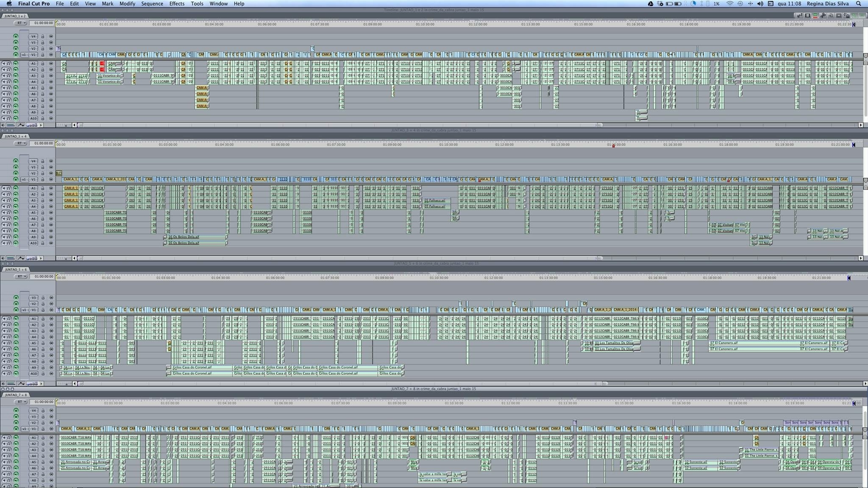This screenshot has width=868, height=488.
Task: Toggle clip keyframes in JUNTAO_3 + 4 timeline
Action: click(x=11, y=258)
